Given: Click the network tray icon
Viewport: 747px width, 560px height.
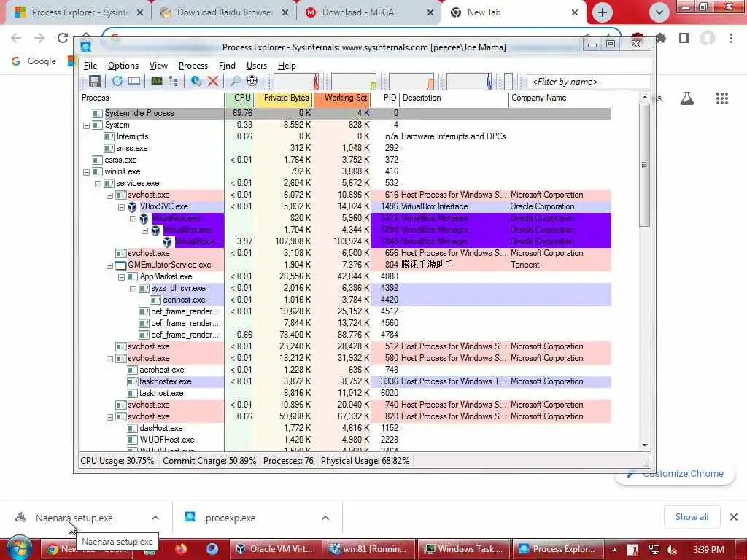Looking at the screenshot, I should pyautogui.click(x=654, y=550).
